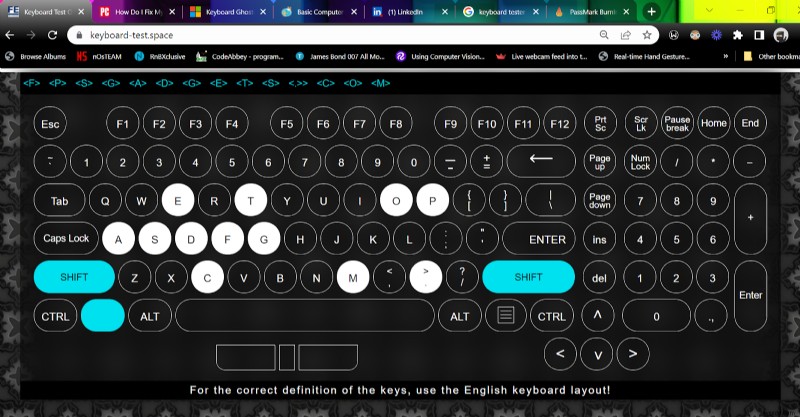Click the Prt Sc key

point(600,123)
